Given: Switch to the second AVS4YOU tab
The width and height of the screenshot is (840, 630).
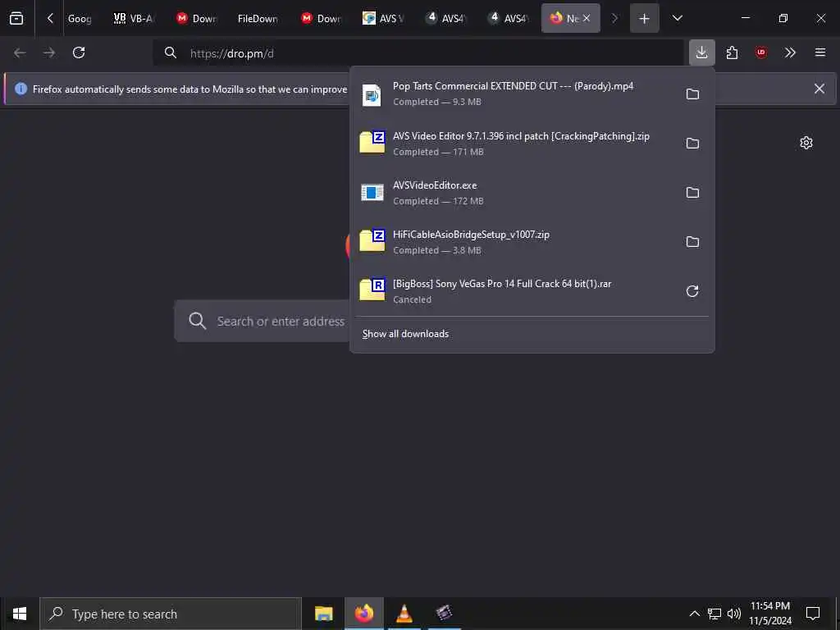Looking at the screenshot, I should [508, 18].
